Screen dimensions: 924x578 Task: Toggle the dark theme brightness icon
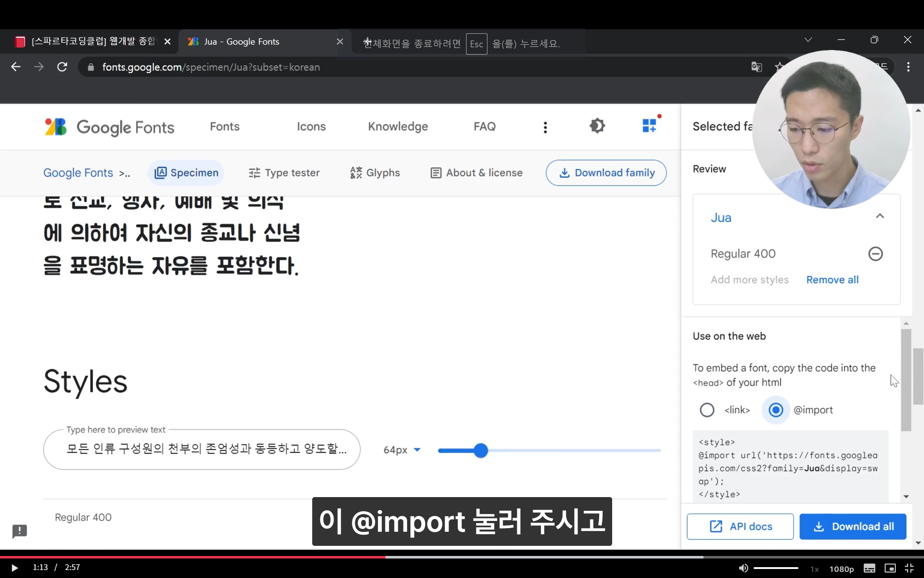coord(597,126)
